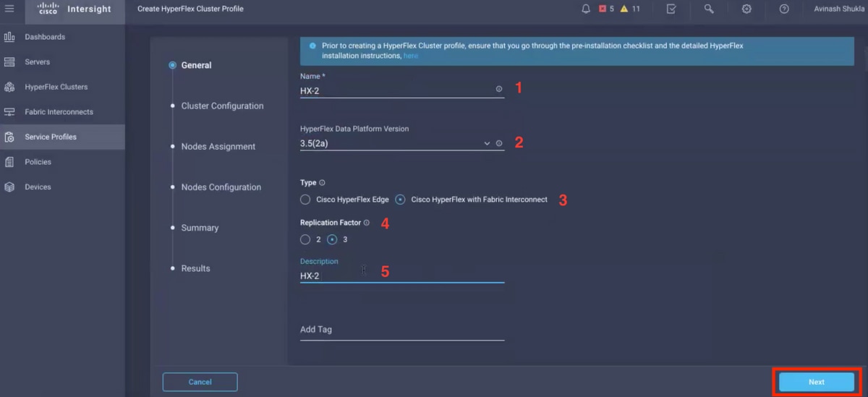Click the info icon beside the Name field
This screenshot has width=868, height=397.
(x=499, y=89)
